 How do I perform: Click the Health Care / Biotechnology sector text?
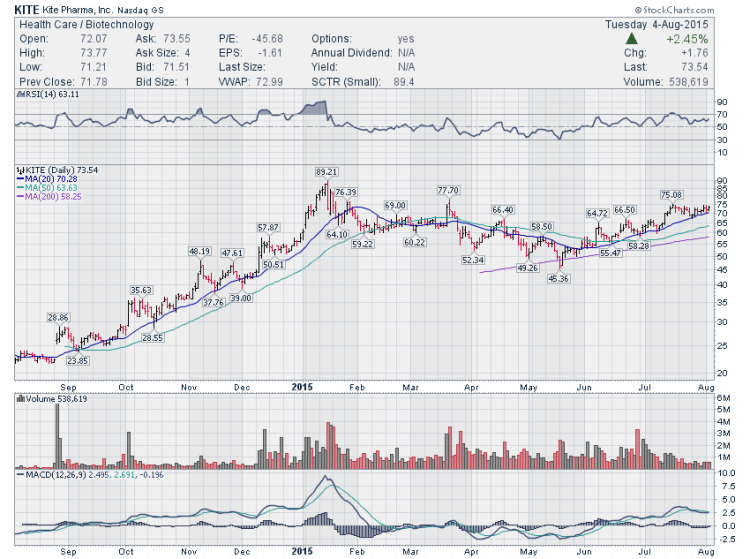tap(87, 24)
